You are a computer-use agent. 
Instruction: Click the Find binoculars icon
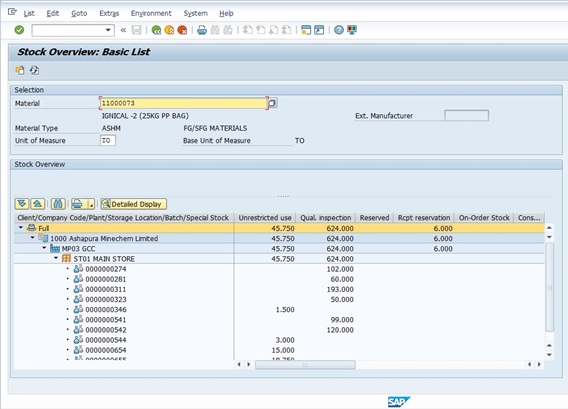(x=215, y=30)
